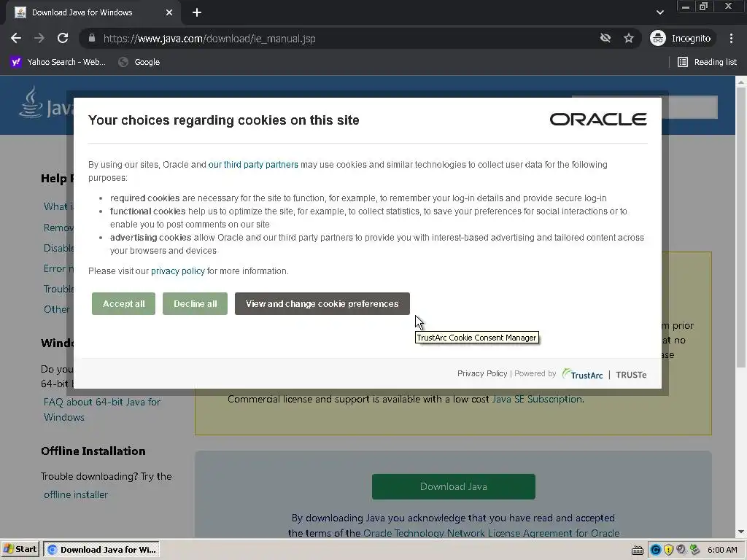This screenshot has width=747, height=560.
Task: Click the lock icon in address bar
Action: [x=92, y=38]
